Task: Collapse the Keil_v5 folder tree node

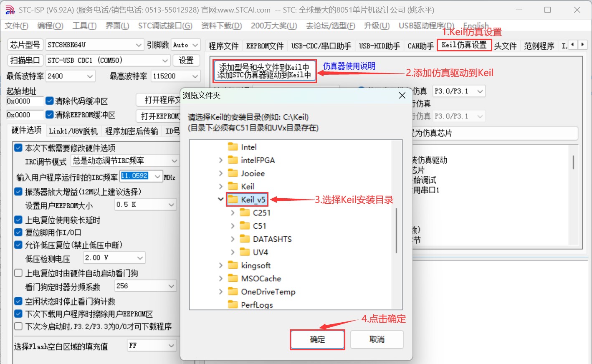Action: [221, 200]
